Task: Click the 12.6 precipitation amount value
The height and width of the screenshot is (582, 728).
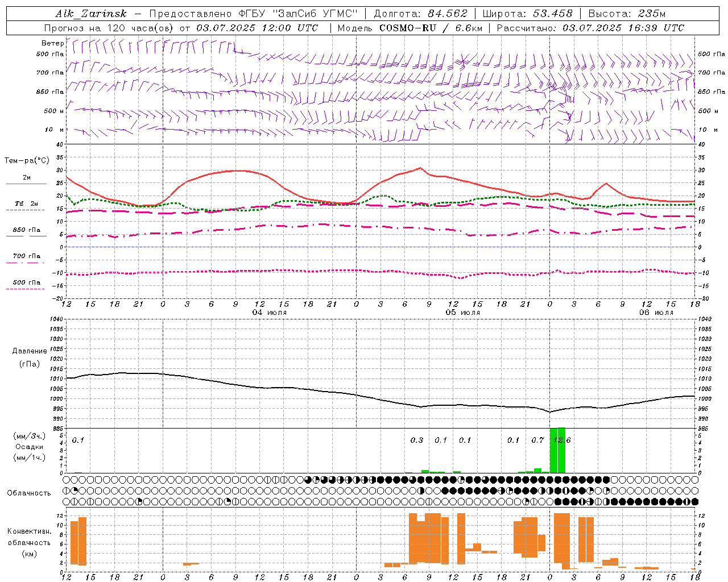Action: tap(562, 440)
